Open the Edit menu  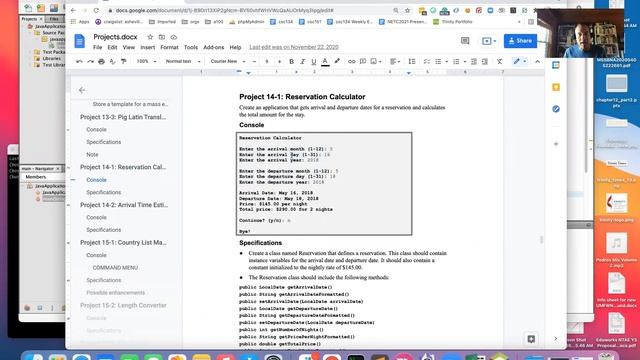[112, 47]
